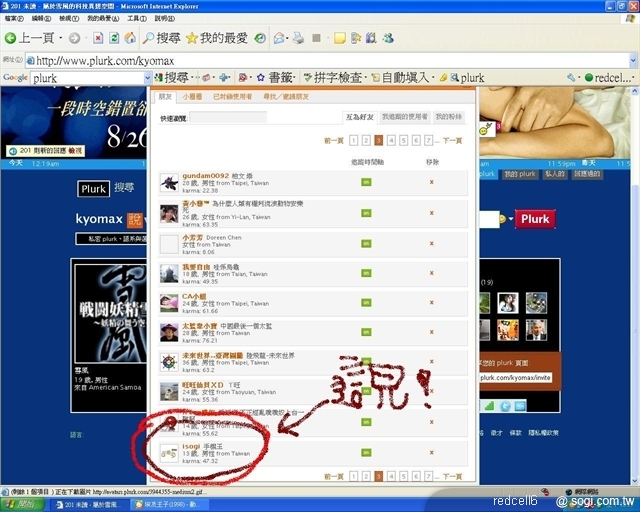
Task: Switch to the 我的粉絲 tab
Action: point(447,117)
